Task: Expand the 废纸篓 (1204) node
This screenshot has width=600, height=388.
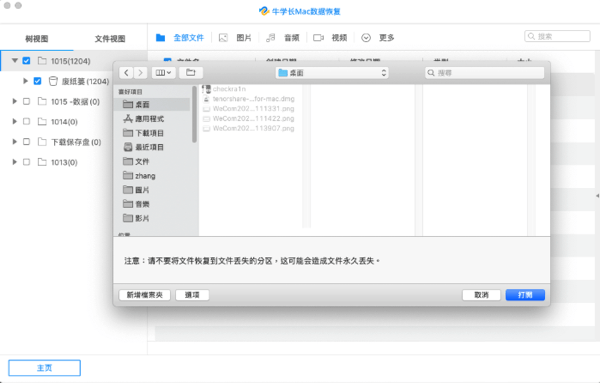Action: tap(26, 81)
